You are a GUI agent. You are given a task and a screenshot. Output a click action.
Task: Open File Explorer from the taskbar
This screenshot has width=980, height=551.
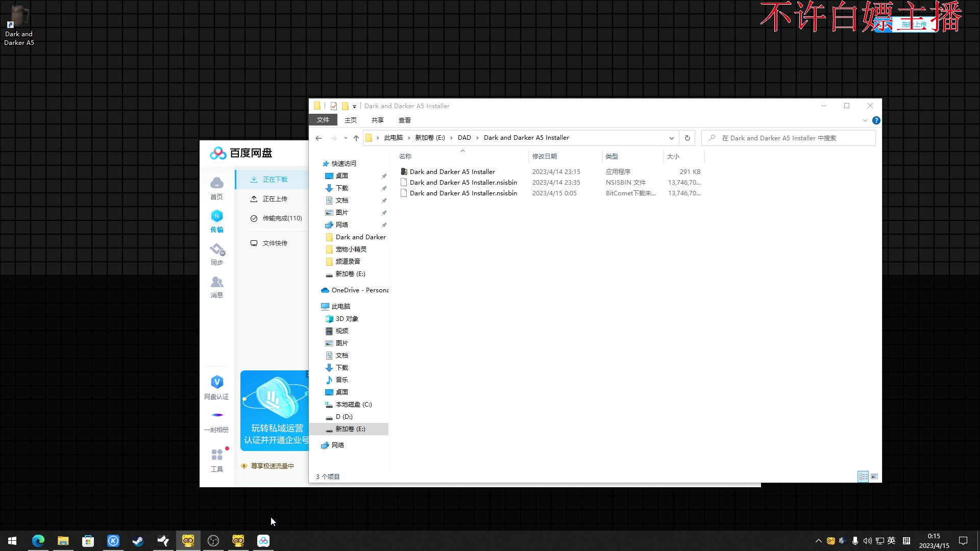tap(63, 541)
